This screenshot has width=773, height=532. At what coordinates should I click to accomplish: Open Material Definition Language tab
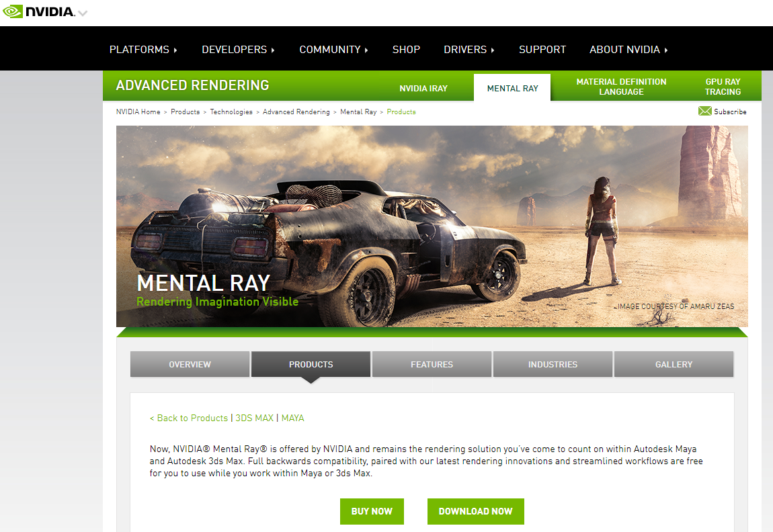621,87
